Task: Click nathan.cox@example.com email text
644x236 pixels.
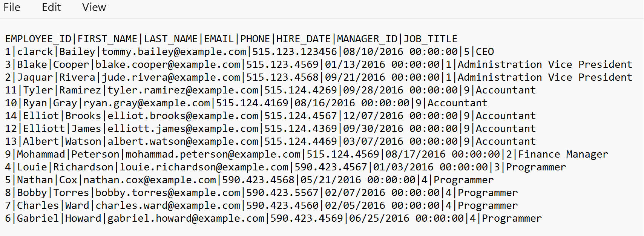Action: (150, 180)
